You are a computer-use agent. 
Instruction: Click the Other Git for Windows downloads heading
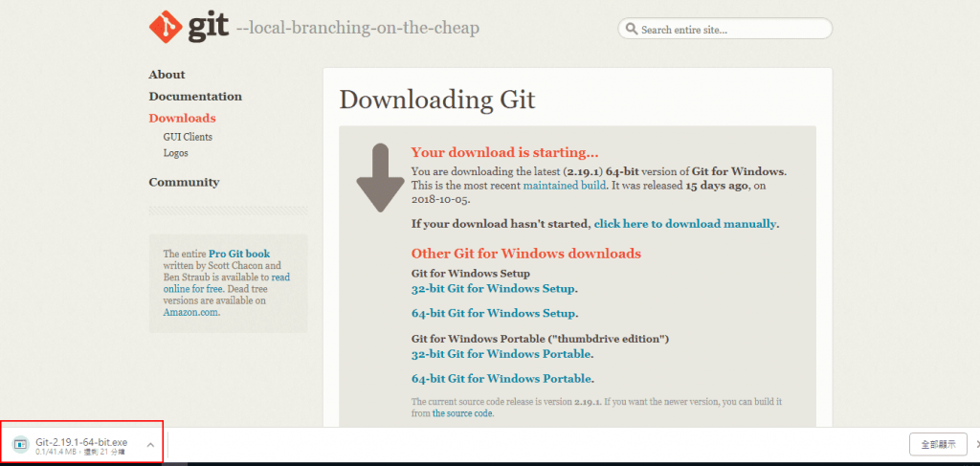point(526,254)
